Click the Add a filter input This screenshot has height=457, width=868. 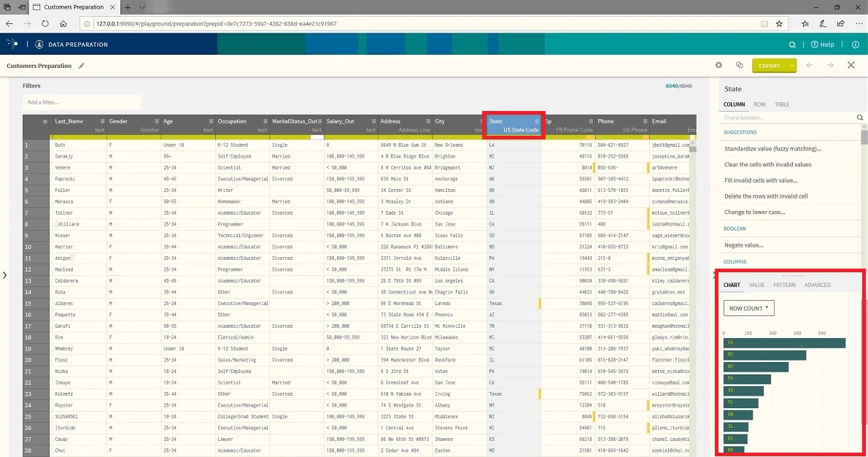point(82,102)
